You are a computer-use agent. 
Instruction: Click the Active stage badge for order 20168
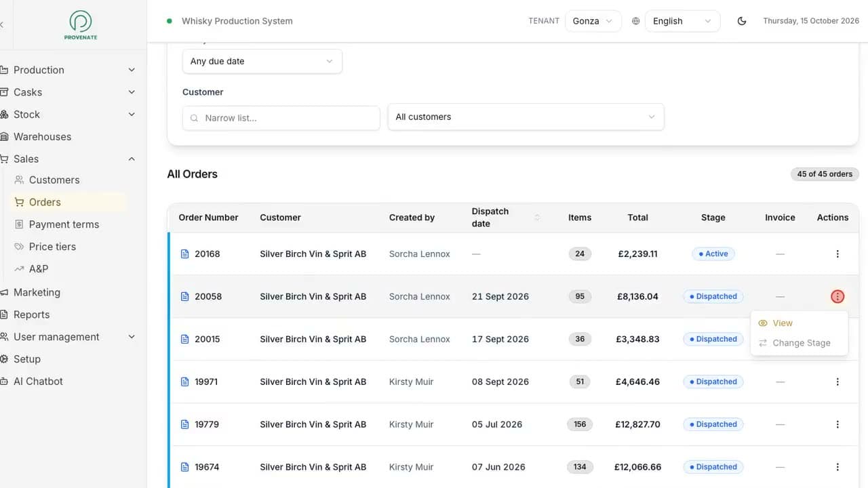pyautogui.click(x=713, y=254)
